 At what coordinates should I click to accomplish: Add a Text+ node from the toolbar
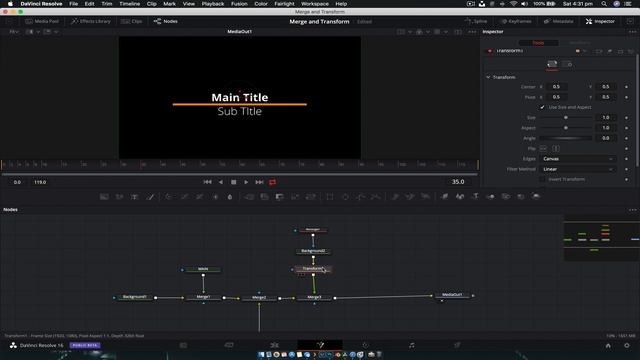coord(134,197)
